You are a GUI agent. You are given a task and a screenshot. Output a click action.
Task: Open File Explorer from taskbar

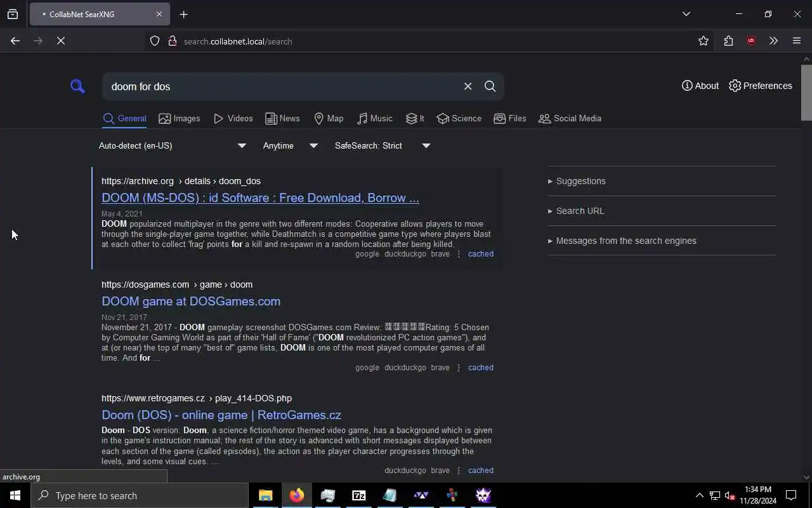pyautogui.click(x=265, y=495)
